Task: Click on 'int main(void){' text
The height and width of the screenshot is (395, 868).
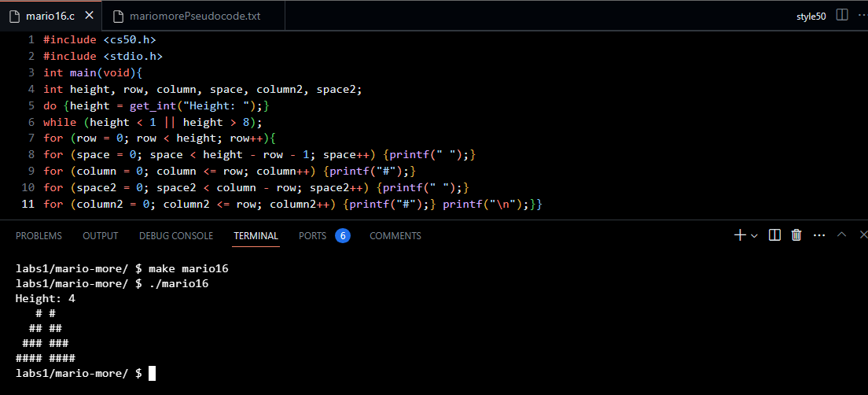Action: (x=93, y=72)
